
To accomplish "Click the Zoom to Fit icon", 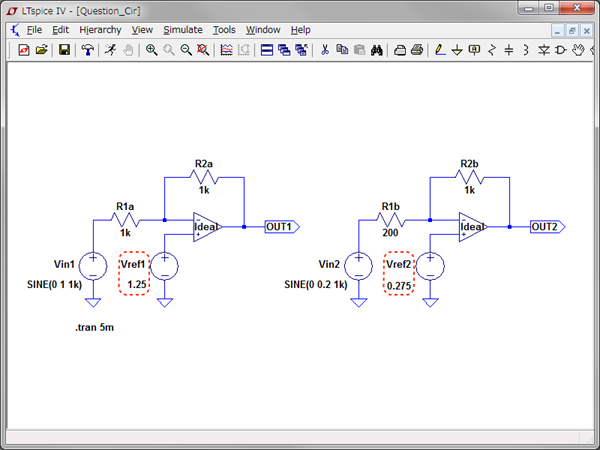I will click(203, 49).
